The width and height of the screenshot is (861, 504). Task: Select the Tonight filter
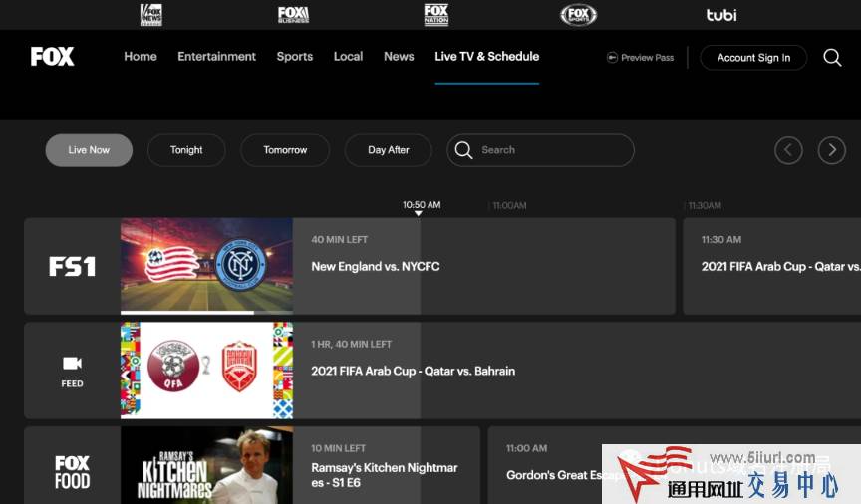click(186, 149)
